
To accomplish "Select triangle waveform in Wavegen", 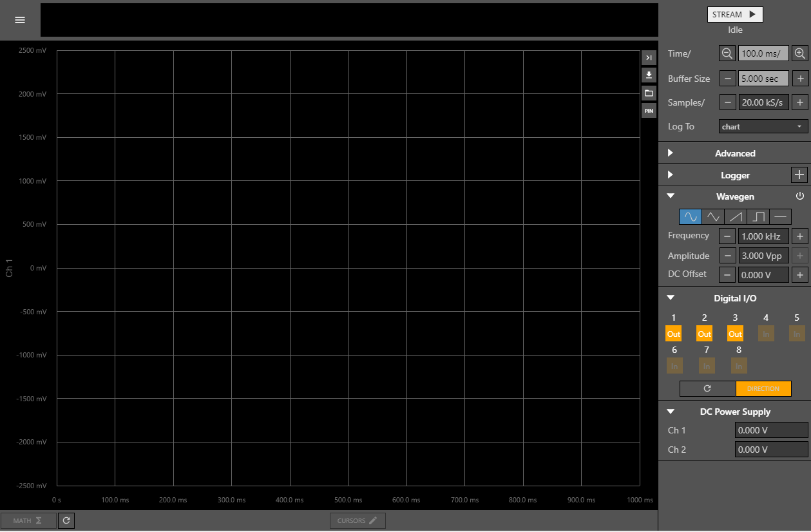I will (713, 216).
